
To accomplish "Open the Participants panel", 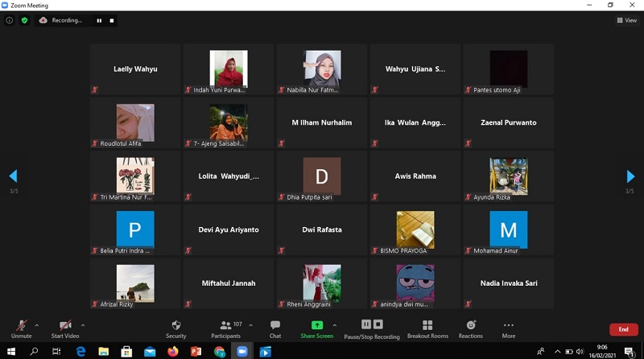I will point(225,329).
